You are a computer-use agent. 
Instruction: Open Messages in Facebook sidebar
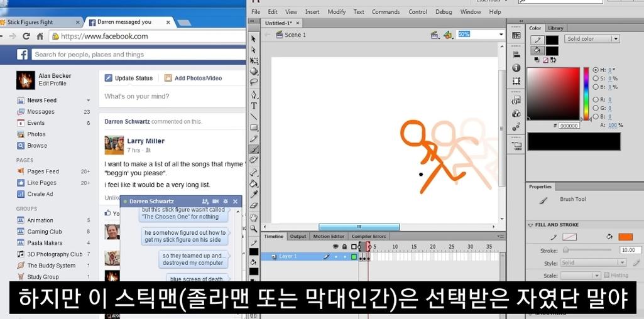41,112
